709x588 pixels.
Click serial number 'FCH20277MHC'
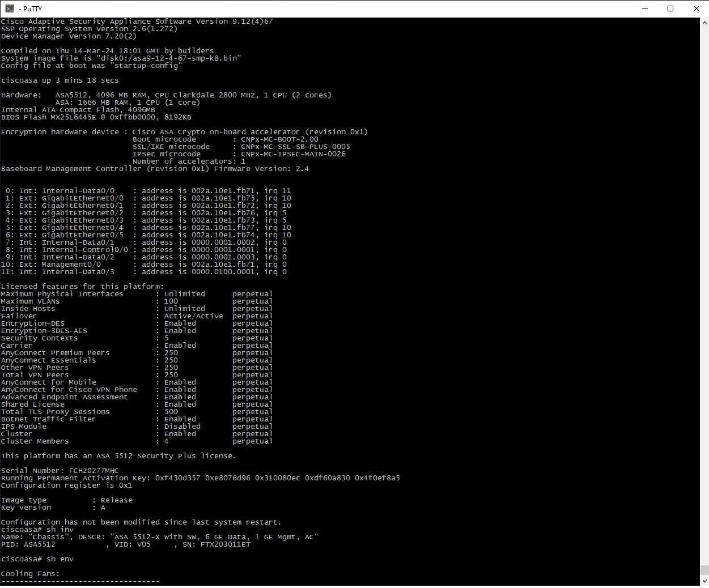click(94, 471)
